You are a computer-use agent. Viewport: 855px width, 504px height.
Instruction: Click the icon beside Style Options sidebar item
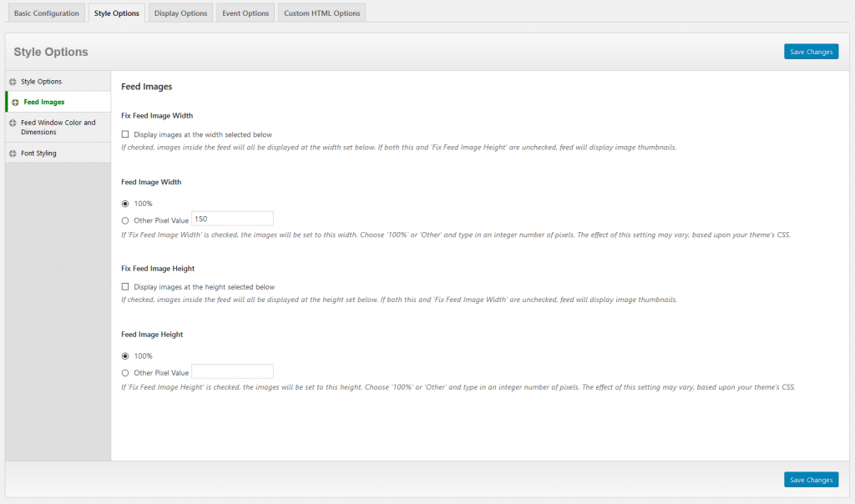click(x=13, y=82)
